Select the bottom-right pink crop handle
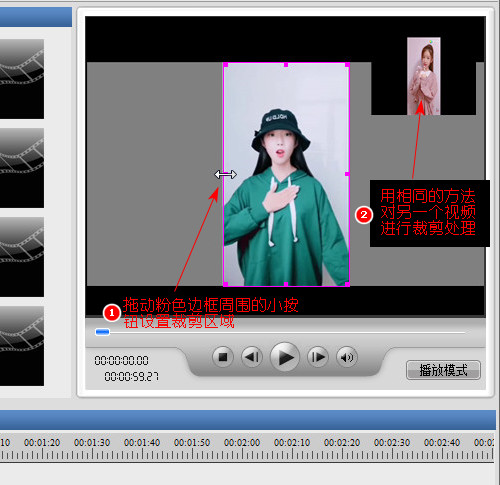 (x=347, y=284)
